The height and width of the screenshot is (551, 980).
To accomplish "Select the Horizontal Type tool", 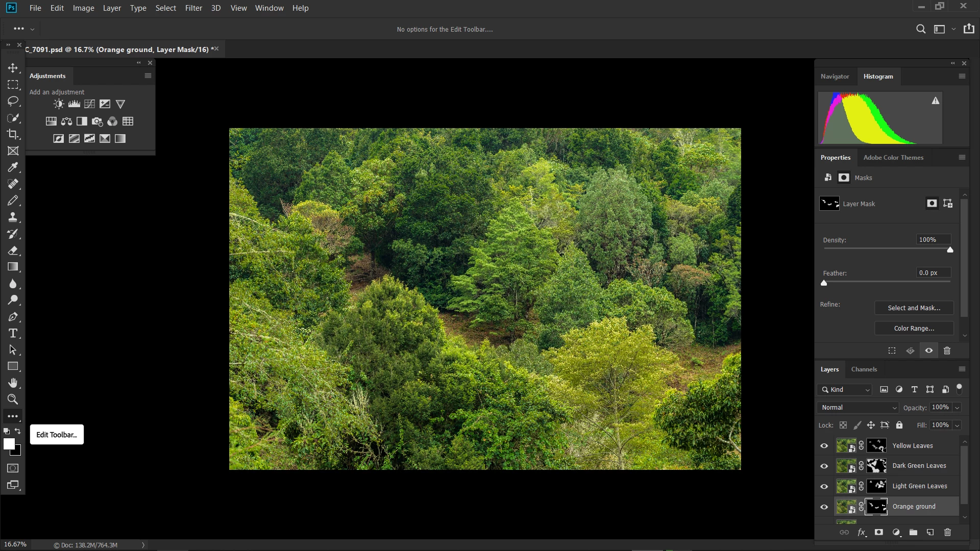I will coord(13,334).
